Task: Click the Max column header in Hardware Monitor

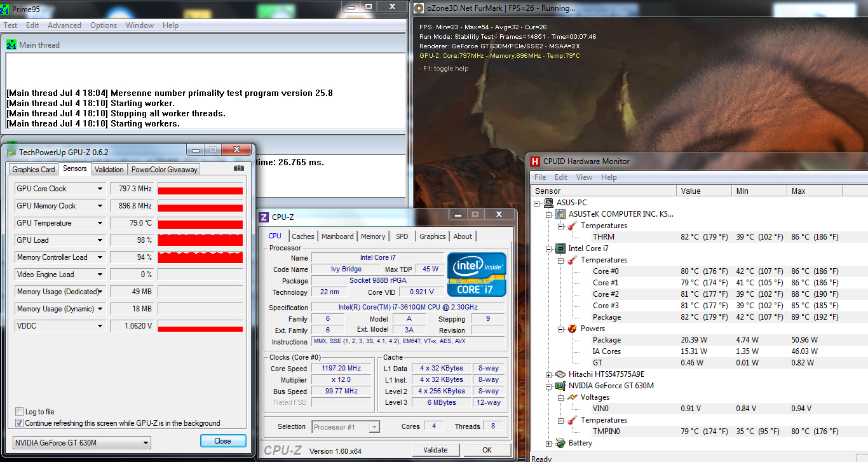Action: pyautogui.click(x=815, y=191)
